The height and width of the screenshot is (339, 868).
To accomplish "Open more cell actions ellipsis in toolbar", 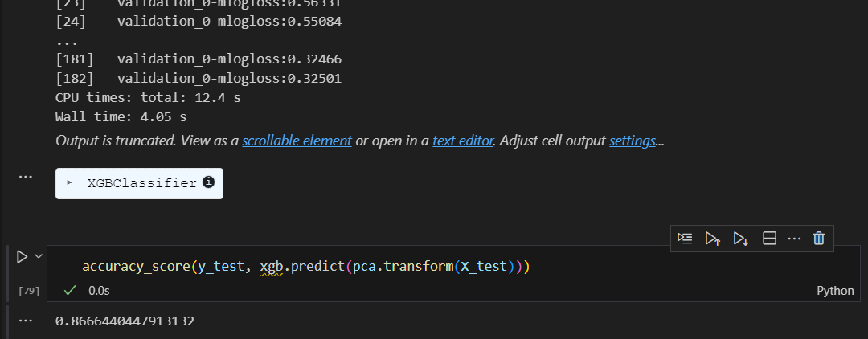I will click(794, 239).
